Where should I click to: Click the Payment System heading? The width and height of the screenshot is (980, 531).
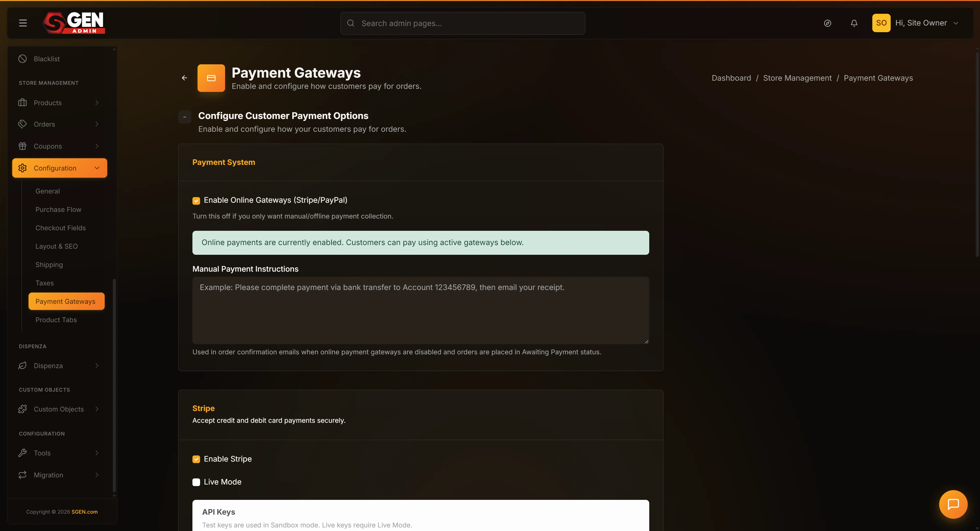(x=224, y=163)
